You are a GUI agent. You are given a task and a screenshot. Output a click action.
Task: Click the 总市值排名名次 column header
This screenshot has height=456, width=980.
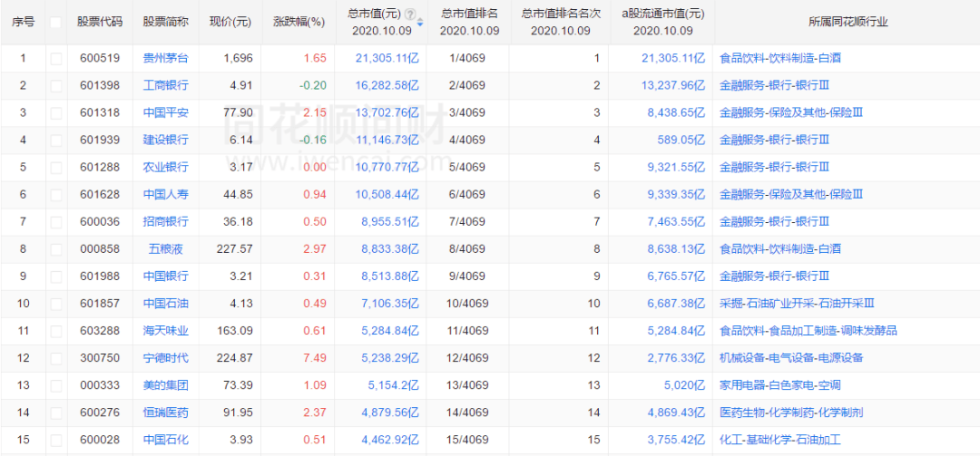[x=561, y=14]
